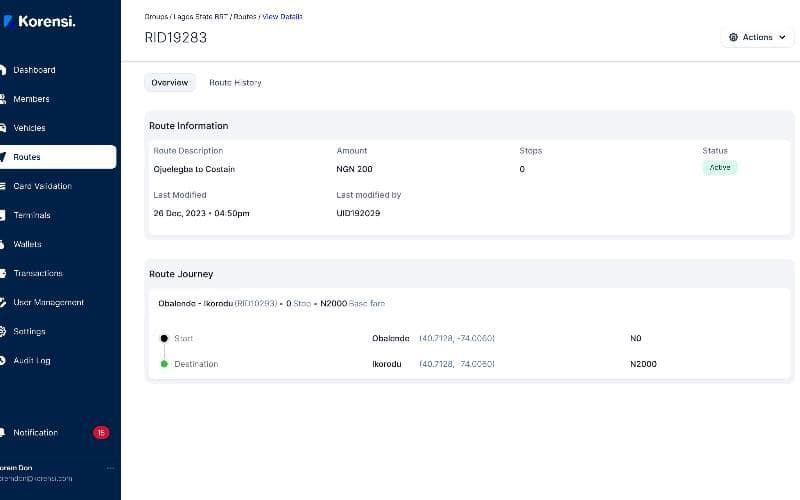The width and height of the screenshot is (800, 500).
Task: Click the Korensi logo icon
Action: (x=8, y=21)
